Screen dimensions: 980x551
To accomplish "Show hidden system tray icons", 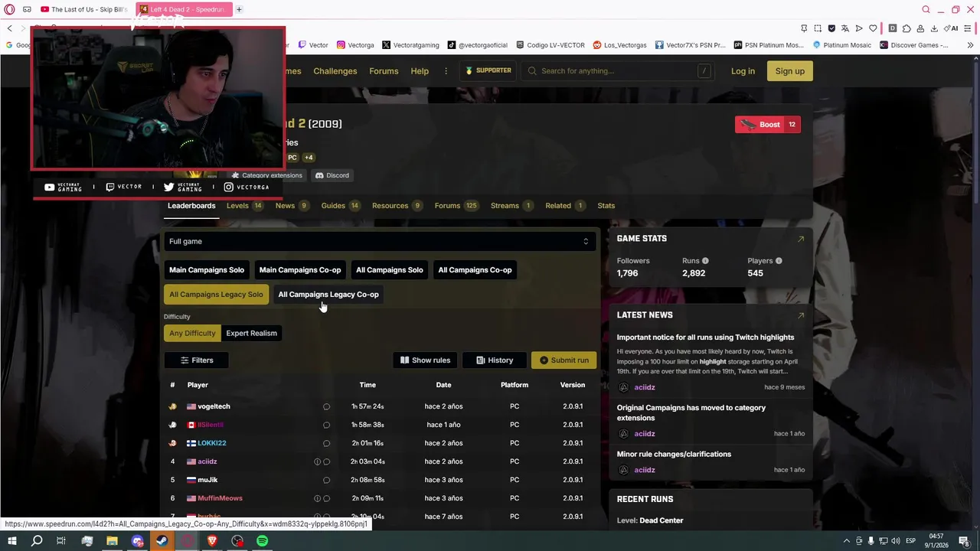I will coord(847,541).
